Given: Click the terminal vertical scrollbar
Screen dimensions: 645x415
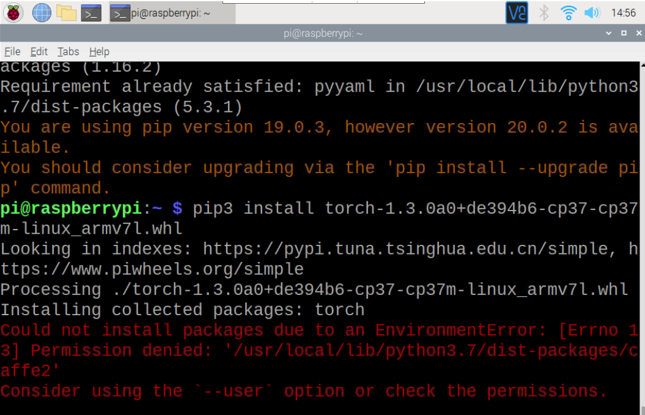Looking at the screenshot, I should click(643, 238).
